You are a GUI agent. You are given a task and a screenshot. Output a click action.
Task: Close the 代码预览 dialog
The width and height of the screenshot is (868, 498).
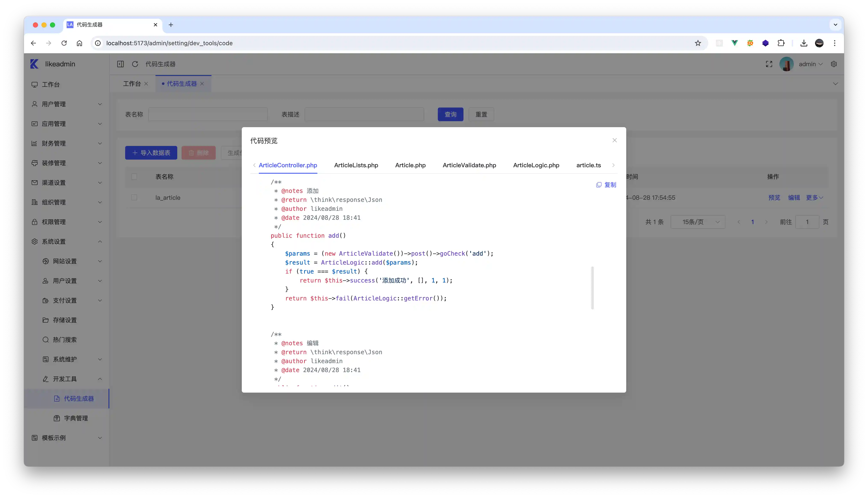(x=614, y=140)
